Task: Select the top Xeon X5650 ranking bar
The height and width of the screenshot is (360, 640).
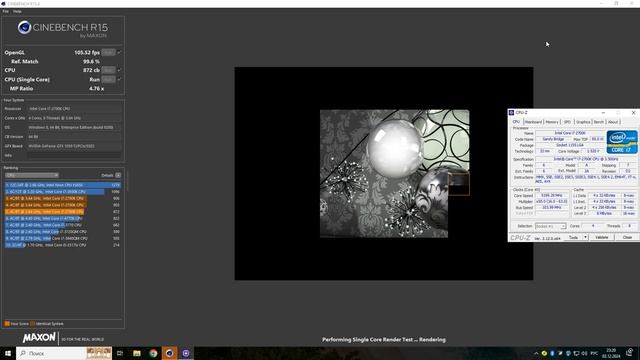Action: [x=63, y=185]
